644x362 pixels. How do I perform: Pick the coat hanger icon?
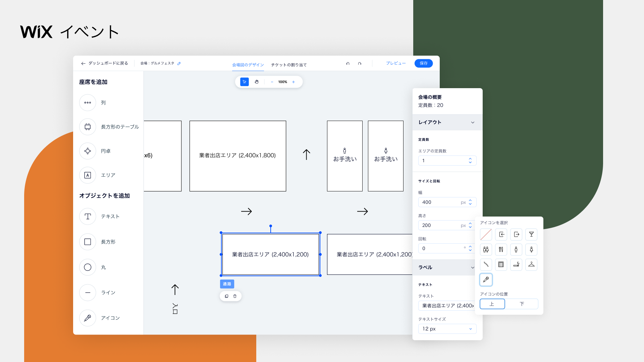pos(531,264)
